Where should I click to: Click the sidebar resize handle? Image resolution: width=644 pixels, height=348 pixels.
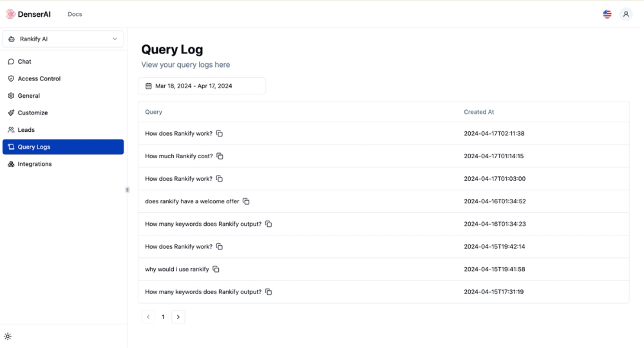tap(128, 190)
